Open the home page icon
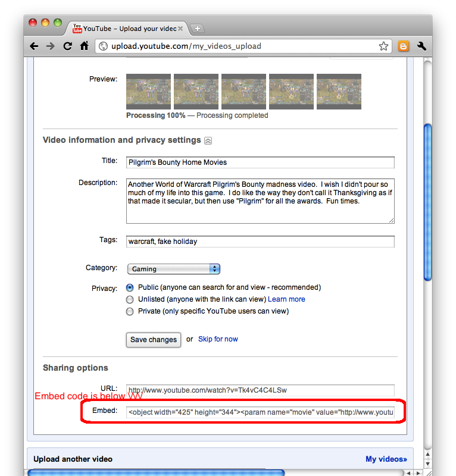 (x=84, y=46)
